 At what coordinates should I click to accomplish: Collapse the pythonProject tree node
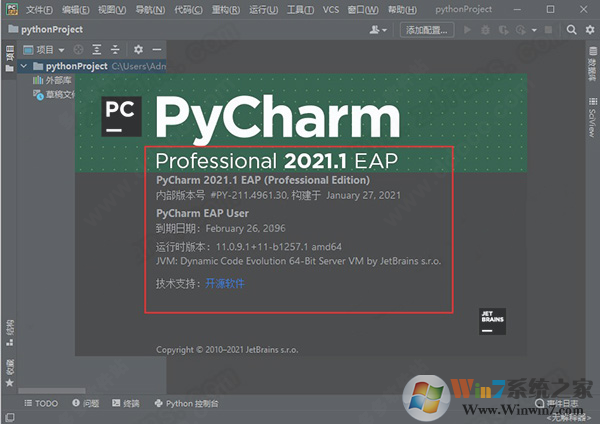[x=24, y=66]
